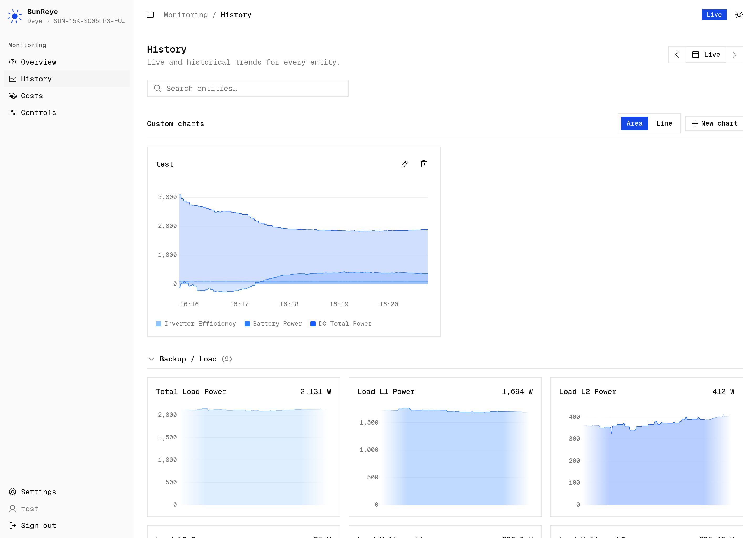
Task: Click the History chart icon in sidebar
Action: coord(13,79)
